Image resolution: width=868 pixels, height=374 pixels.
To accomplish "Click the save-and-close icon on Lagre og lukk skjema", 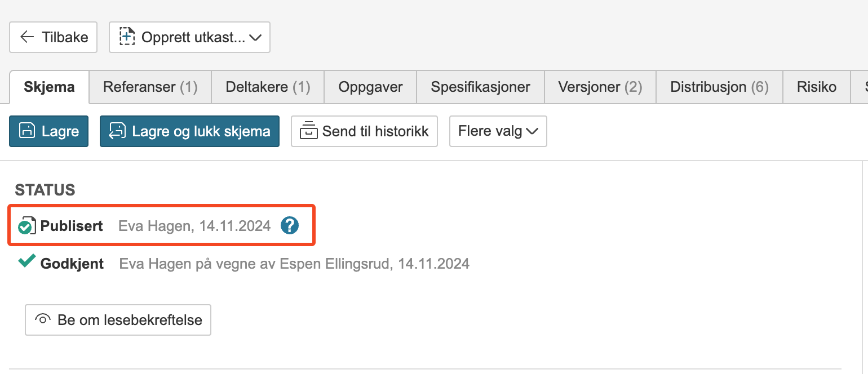I will 117,131.
